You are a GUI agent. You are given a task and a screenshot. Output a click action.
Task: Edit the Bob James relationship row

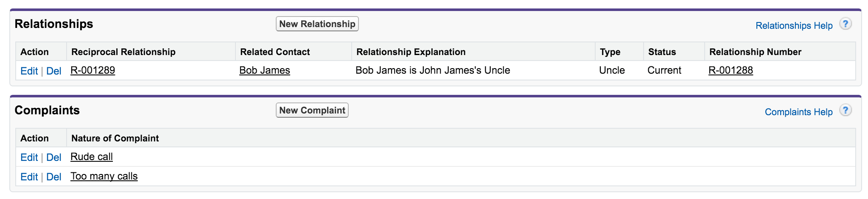click(29, 71)
